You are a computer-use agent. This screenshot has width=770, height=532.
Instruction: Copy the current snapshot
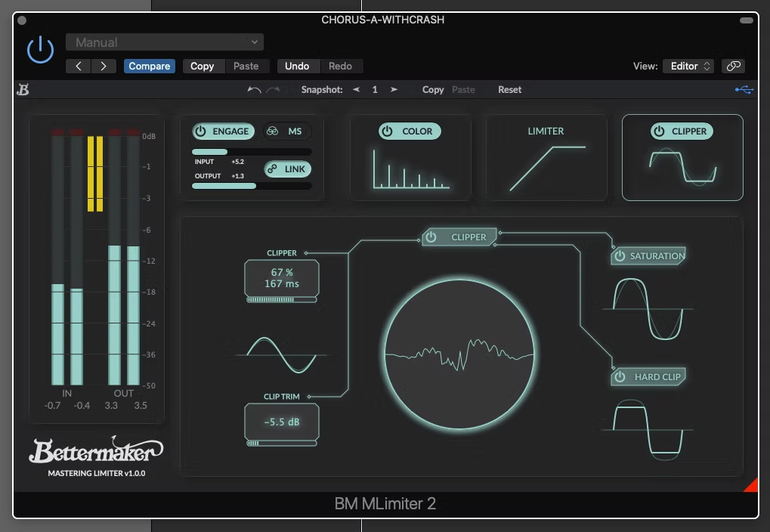pos(433,89)
